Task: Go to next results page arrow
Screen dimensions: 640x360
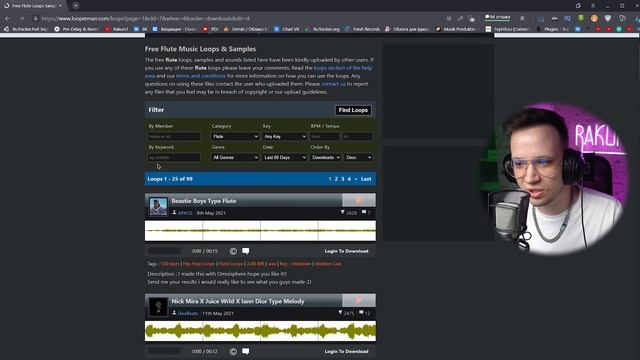Action: click(x=356, y=179)
